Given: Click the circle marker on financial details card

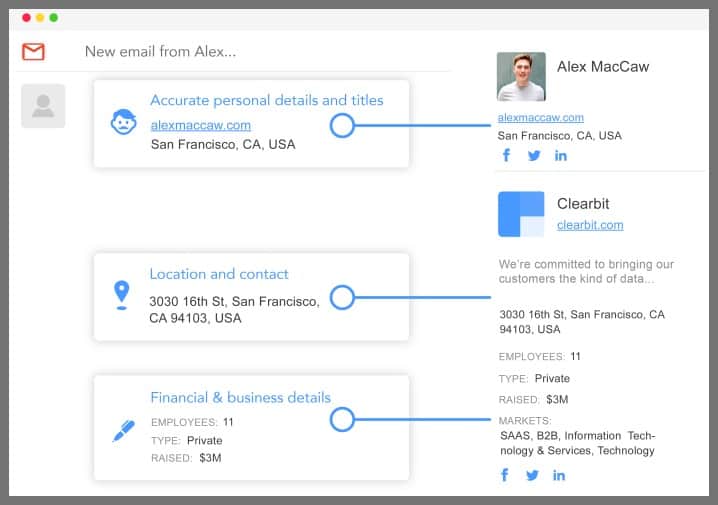Looking at the screenshot, I should point(342,419).
